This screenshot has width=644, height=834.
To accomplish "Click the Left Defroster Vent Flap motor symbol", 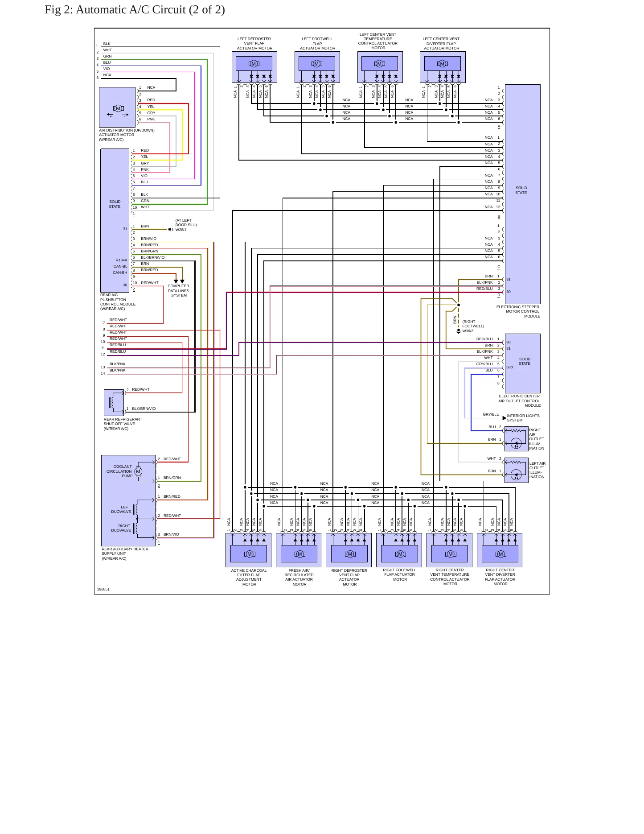I will tap(254, 64).
